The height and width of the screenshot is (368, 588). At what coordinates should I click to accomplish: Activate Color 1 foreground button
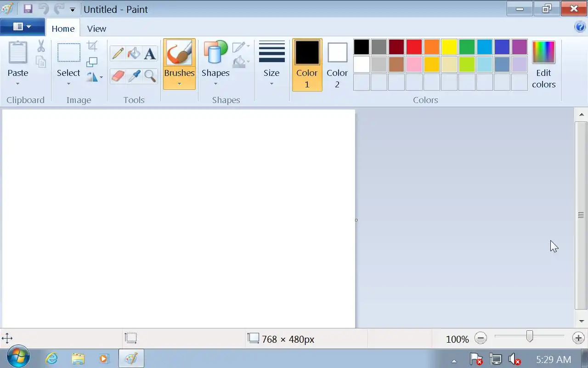(307, 64)
